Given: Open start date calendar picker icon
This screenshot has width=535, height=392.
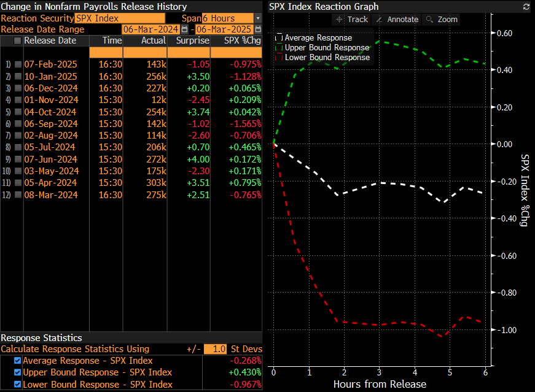Looking at the screenshot, I should 185,29.
